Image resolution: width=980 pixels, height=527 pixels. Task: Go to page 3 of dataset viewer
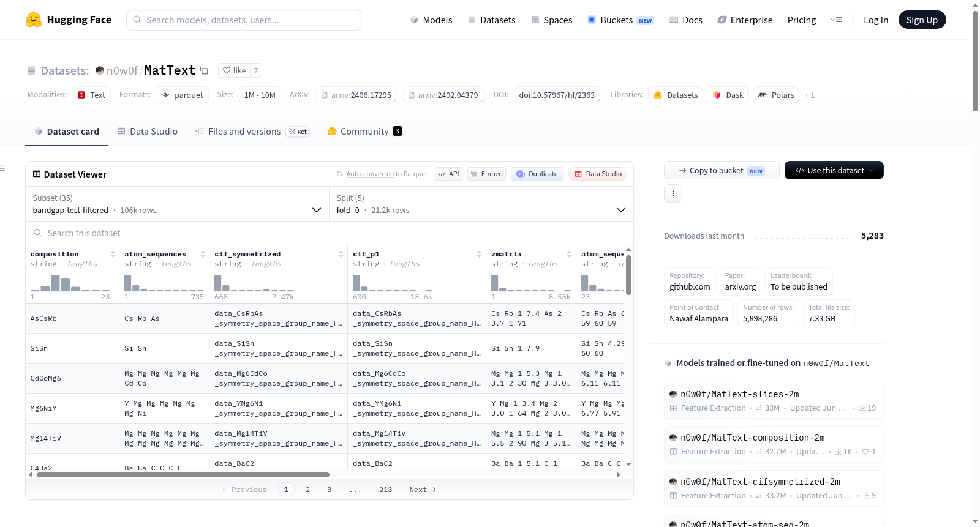point(330,490)
